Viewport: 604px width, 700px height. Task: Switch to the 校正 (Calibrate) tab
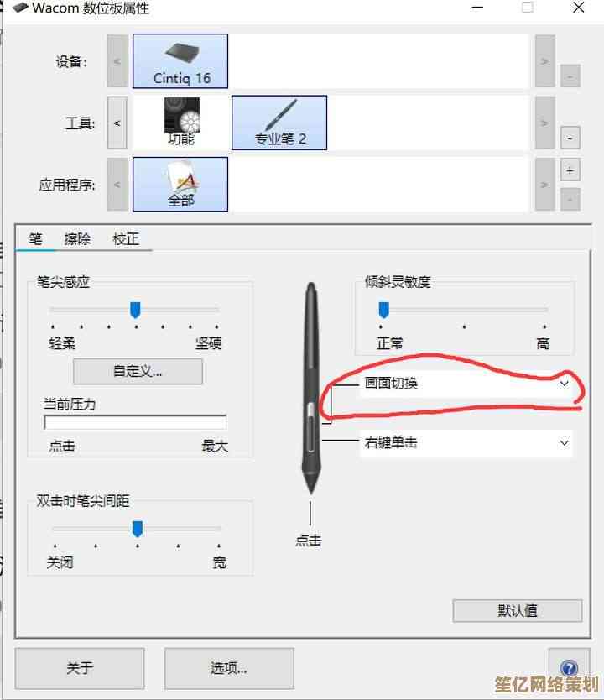tap(126, 239)
